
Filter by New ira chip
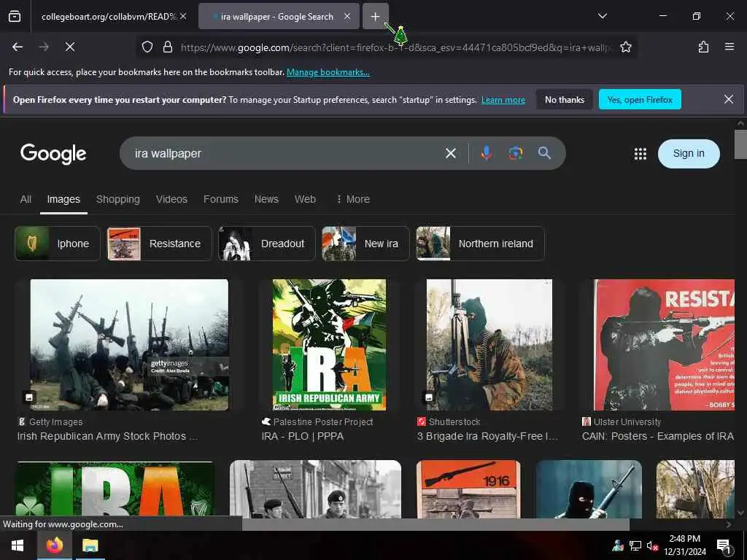click(365, 244)
